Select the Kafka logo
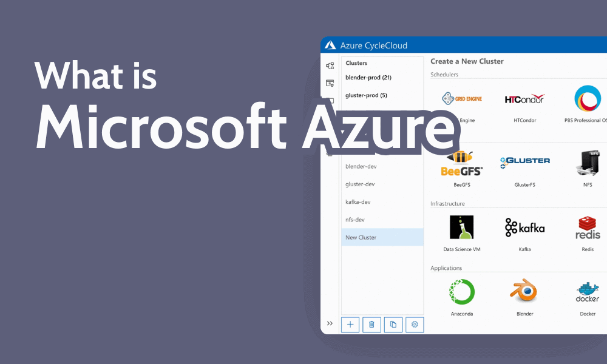This screenshot has height=364, width=607. (x=524, y=227)
